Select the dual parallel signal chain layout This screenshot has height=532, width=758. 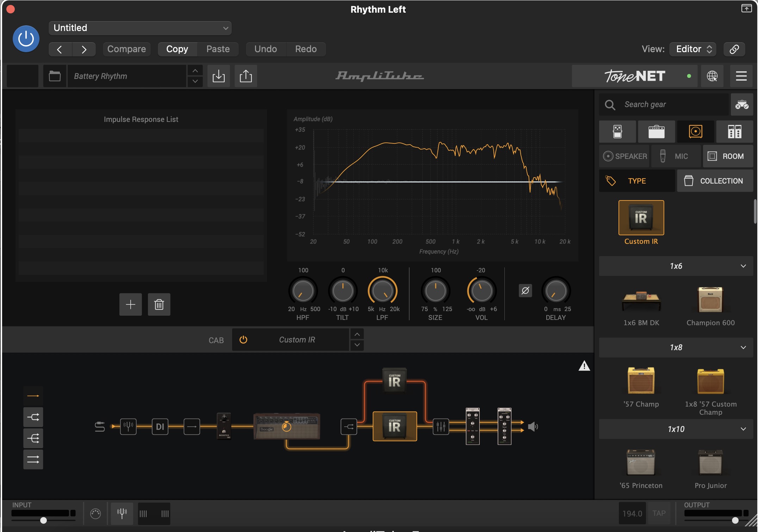tap(33, 459)
